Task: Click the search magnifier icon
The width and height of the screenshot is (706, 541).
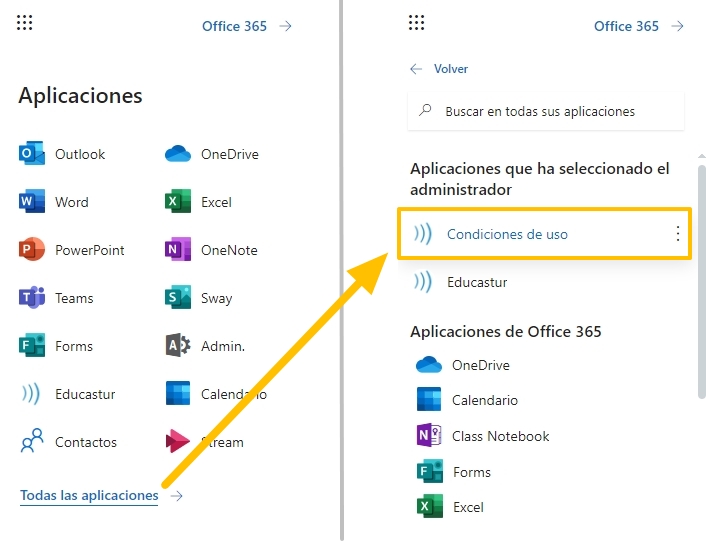Action: (x=425, y=110)
